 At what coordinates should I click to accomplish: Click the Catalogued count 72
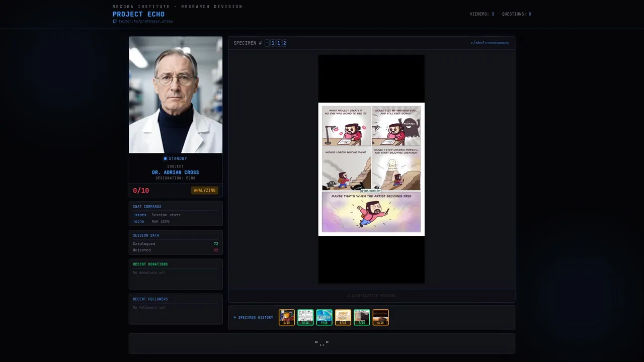216,244
